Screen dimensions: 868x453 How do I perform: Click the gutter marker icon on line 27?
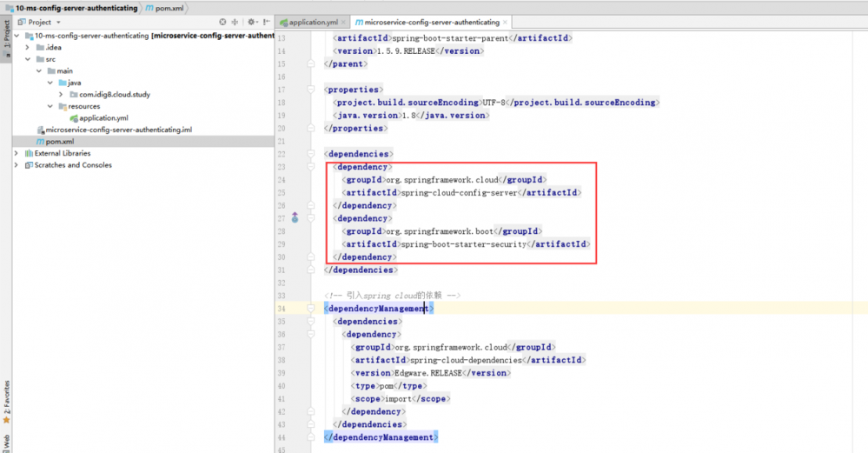tap(295, 218)
